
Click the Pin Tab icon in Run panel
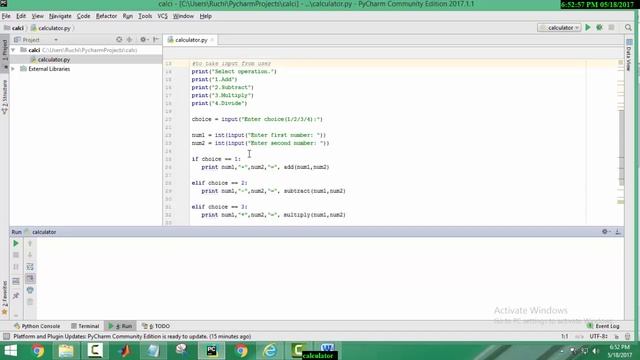[x=16, y=296]
